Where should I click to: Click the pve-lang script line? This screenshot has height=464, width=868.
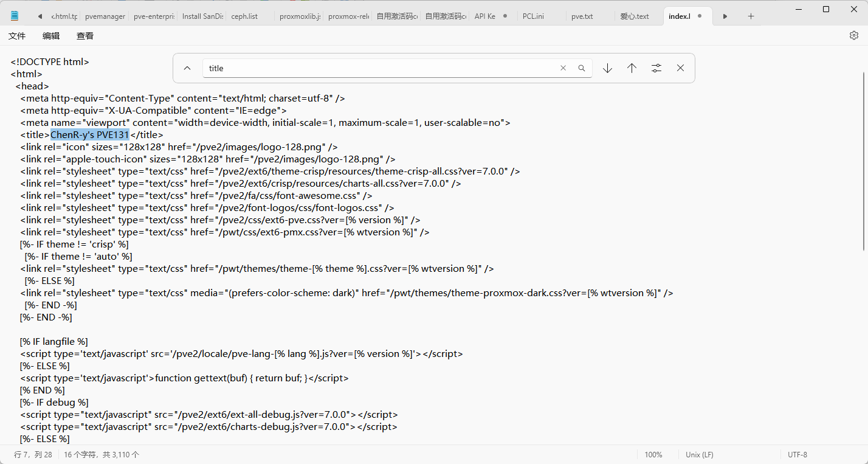click(x=241, y=353)
